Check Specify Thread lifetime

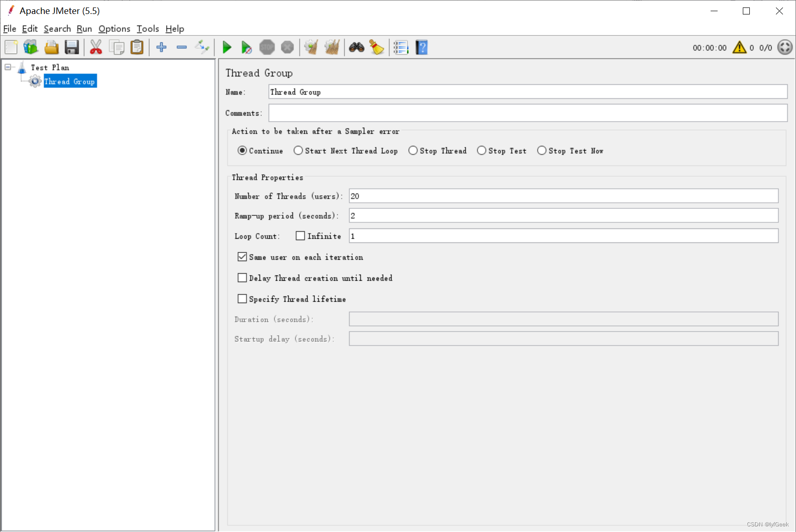coord(242,299)
